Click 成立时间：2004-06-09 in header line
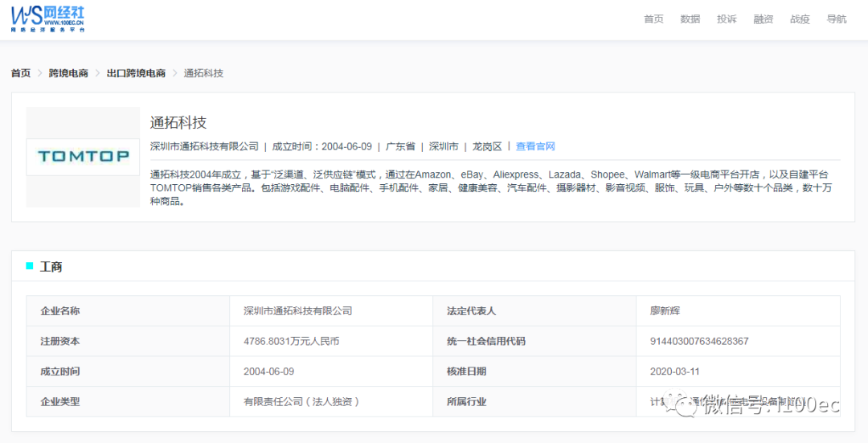This screenshot has width=868, height=443. coord(322,146)
